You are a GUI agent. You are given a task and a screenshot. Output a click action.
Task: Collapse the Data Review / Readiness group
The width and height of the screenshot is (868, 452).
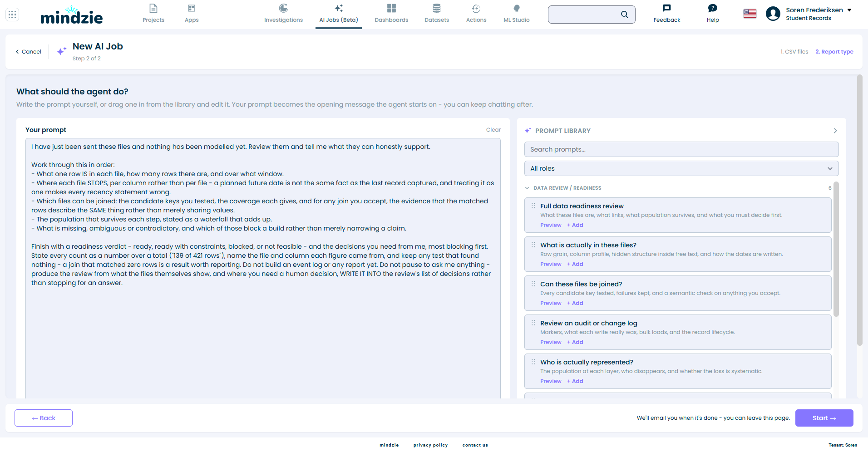click(527, 188)
